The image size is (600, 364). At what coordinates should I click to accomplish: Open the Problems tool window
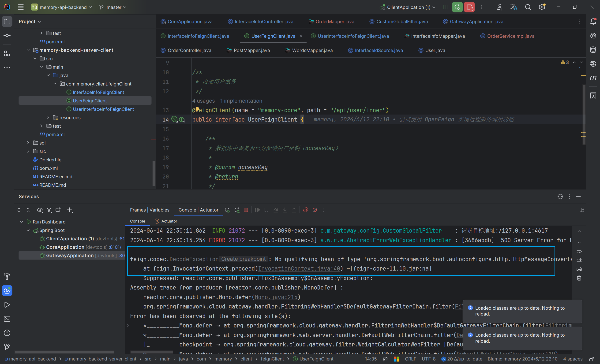(7, 333)
